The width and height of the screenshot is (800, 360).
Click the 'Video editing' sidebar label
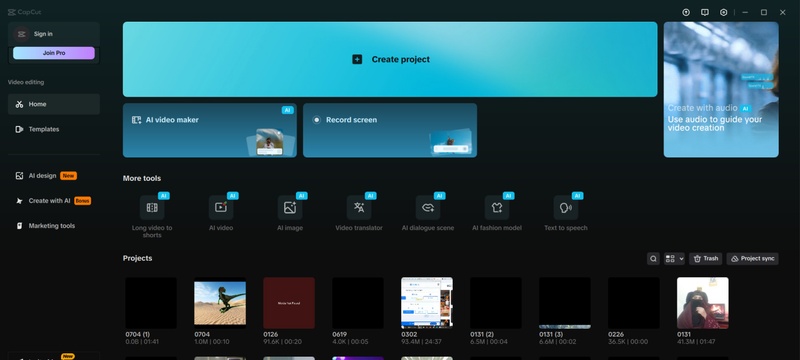26,82
